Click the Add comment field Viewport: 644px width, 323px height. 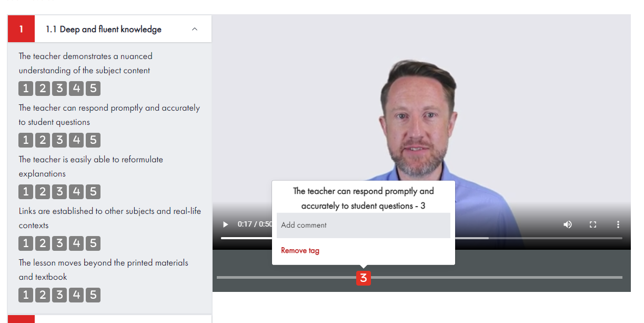[x=364, y=226]
